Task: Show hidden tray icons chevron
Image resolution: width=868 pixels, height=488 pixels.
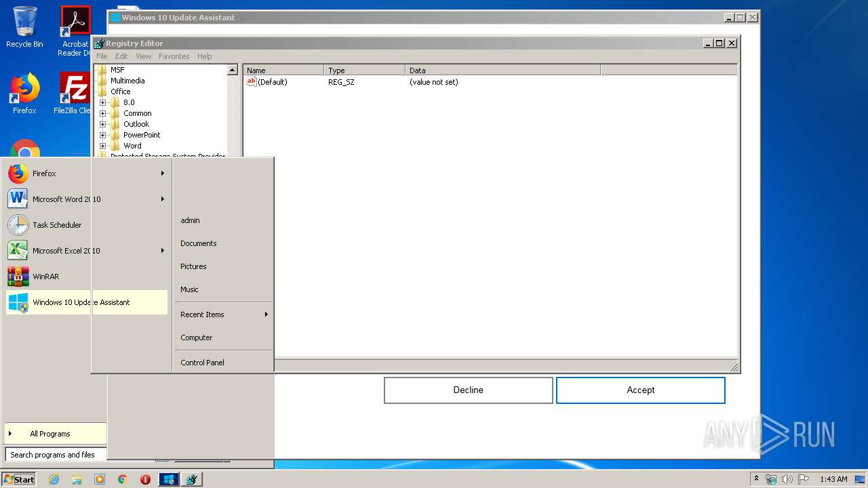Action: (756, 479)
